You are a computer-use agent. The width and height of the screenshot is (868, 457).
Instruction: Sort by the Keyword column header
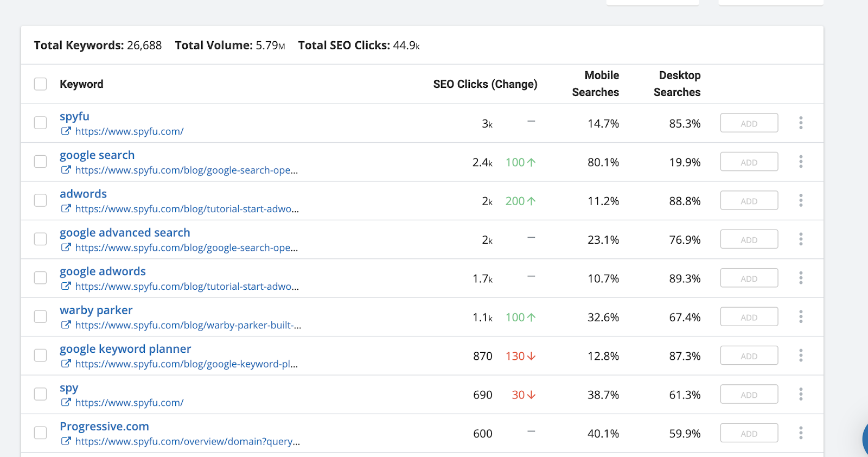tap(81, 84)
